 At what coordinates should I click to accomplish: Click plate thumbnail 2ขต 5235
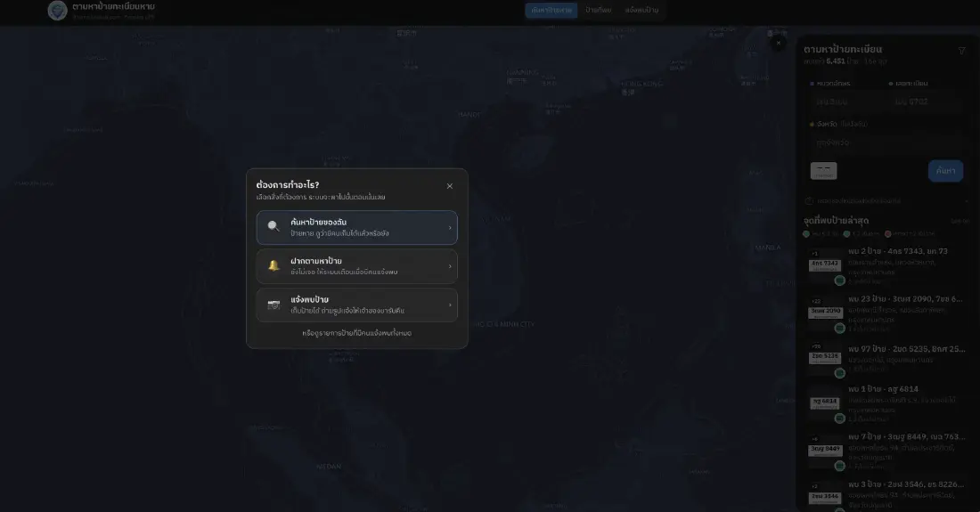coord(825,358)
